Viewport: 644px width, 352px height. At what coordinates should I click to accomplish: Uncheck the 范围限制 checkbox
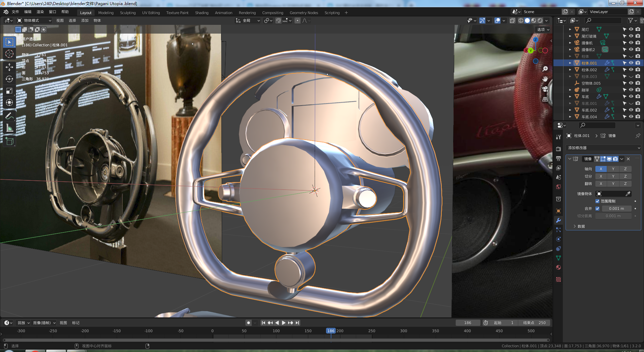tap(597, 201)
